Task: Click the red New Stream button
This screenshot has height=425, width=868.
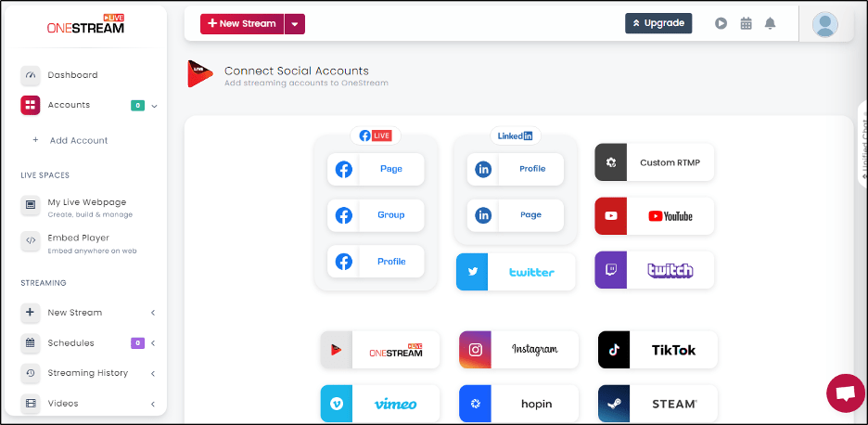Action: pyautogui.click(x=242, y=24)
